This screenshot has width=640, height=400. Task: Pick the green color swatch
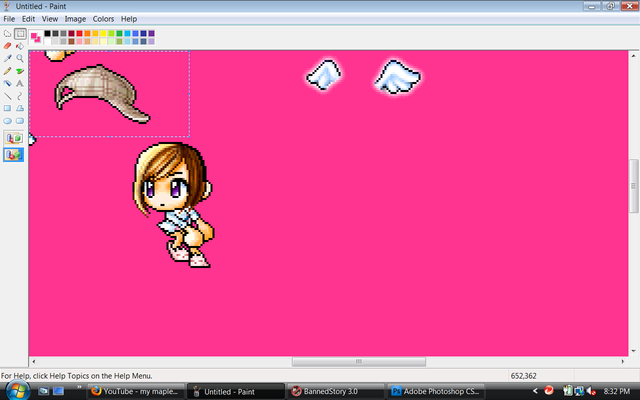pyautogui.click(x=119, y=33)
